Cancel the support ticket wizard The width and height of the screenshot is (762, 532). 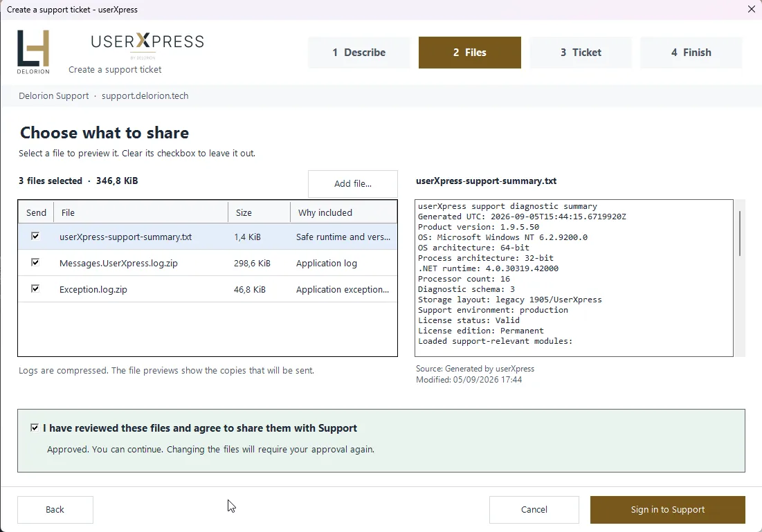[534, 510]
